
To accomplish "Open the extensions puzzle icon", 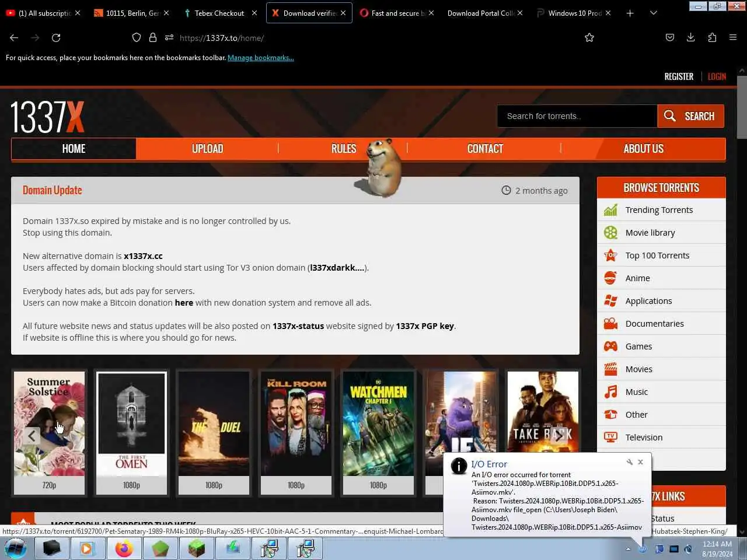I will coord(712,37).
